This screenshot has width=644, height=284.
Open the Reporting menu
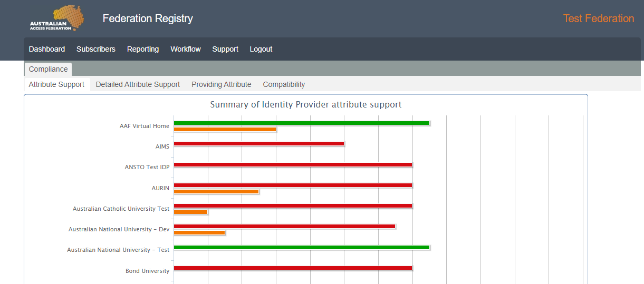click(143, 49)
